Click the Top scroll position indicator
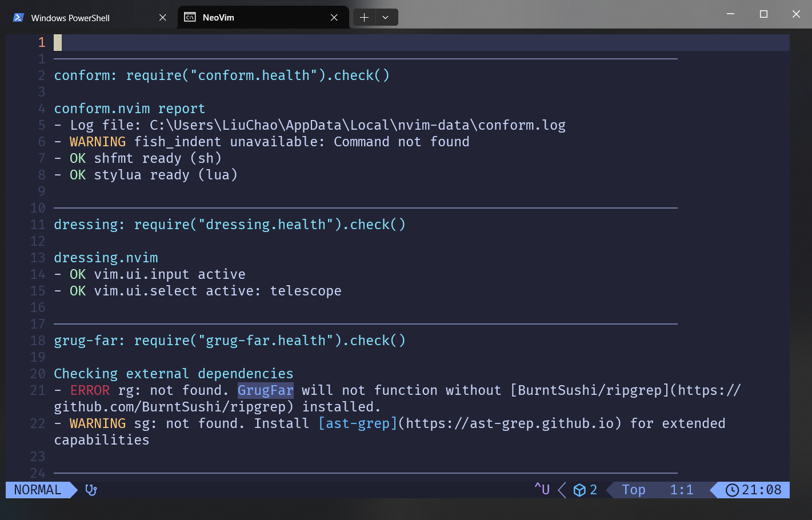The height and width of the screenshot is (520, 812). pos(634,490)
